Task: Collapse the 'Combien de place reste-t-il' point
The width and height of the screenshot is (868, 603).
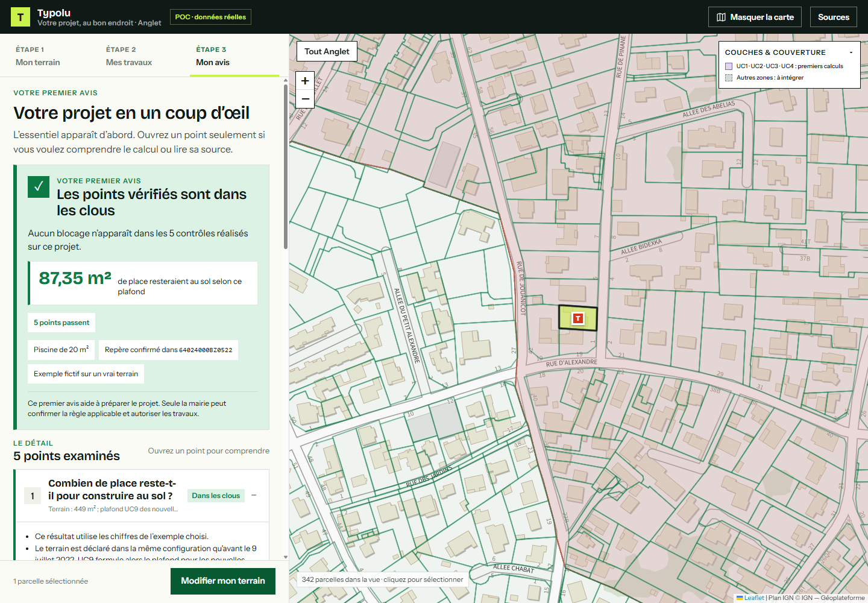Action: 254,496
